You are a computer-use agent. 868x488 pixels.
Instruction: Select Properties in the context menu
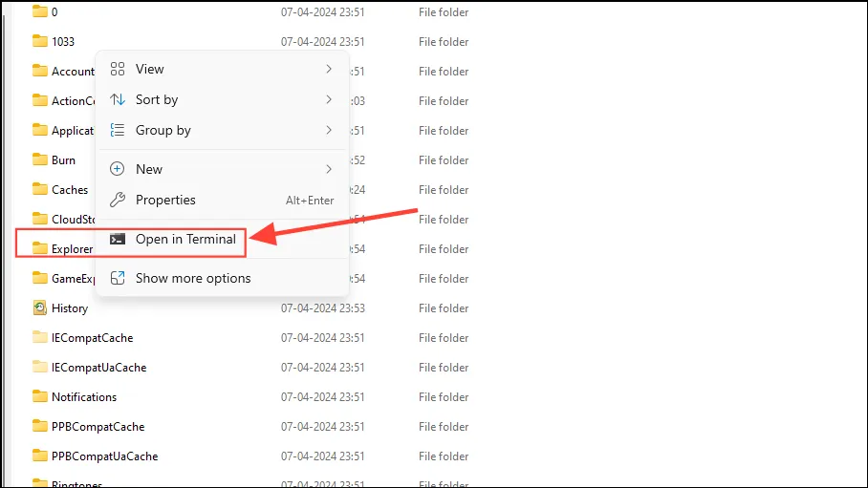tap(222, 200)
